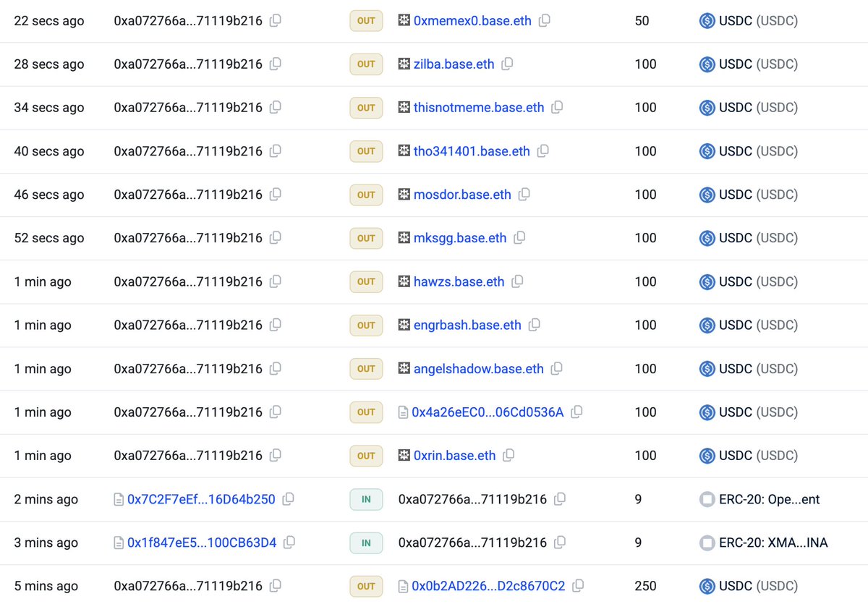Copy sender address in the 28 secs ago row
Image resolution: width=868 pixels, height=604 pixels.
pyautogui.click(x=276, y=64)
